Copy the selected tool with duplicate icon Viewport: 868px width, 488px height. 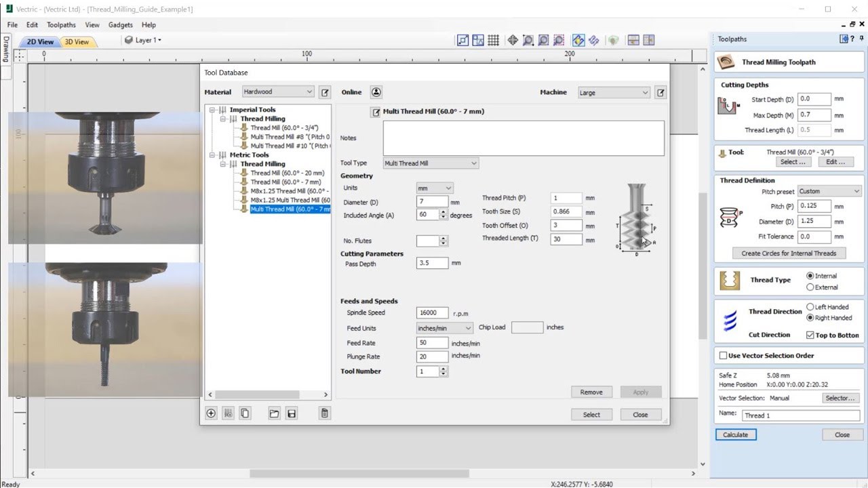click(x=245, y=413)
